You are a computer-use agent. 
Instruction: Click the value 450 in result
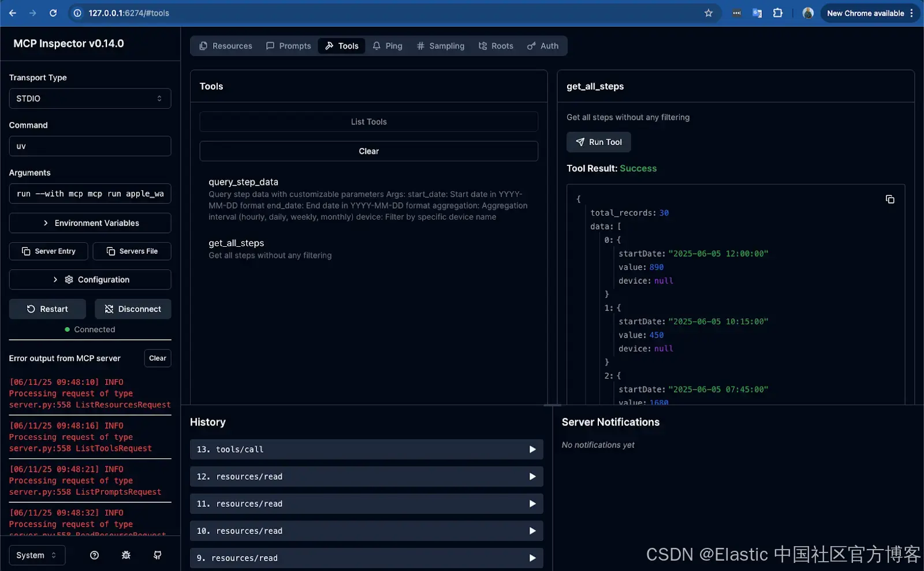pyautogui.click(x=657, y=335)
